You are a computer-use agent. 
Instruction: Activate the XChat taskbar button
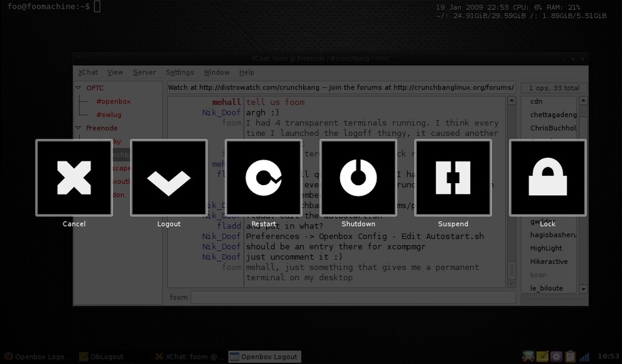pyautogui.click(x=189, y=357)
